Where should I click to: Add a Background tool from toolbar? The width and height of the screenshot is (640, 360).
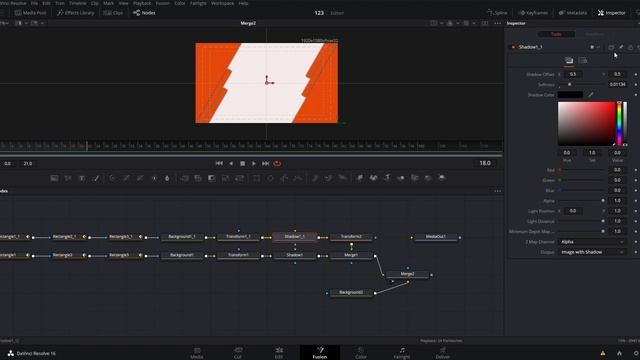(x=54, y=178)
